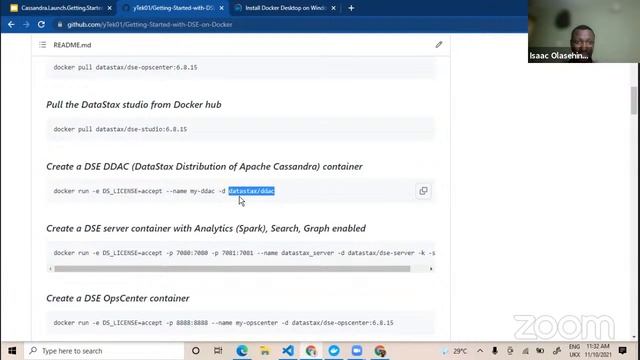Edit README.md with pencil icon
The height and width of the screenshot is (360, 640).
439,44
